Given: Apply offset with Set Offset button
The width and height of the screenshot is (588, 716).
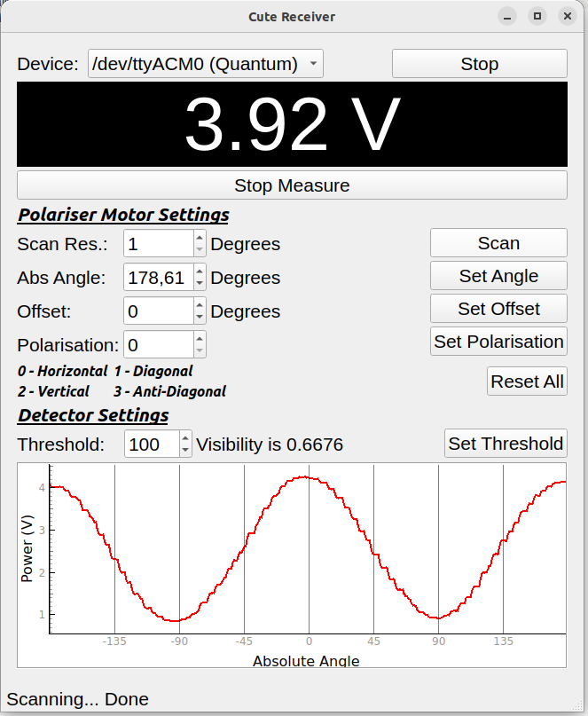Looking at the screenshot, I should click(498, 309).
